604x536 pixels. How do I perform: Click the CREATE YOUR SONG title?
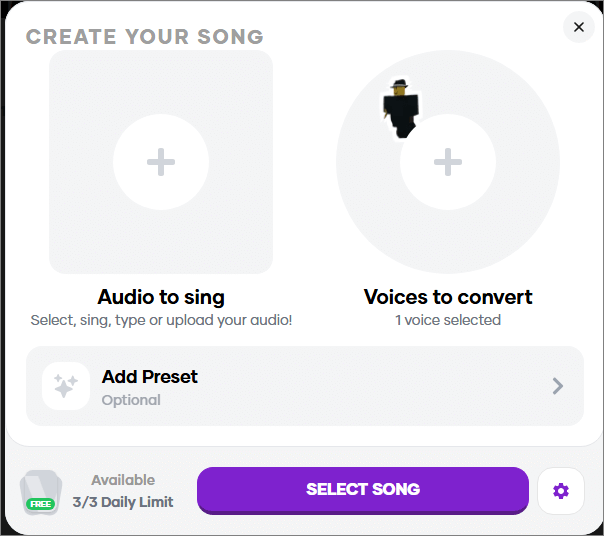click(x=145, y=38)
